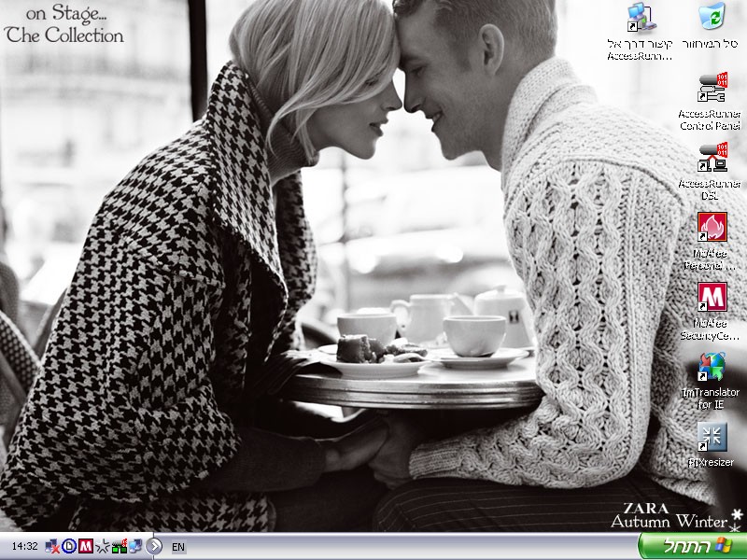Click the blue circular clock-like tray icon

(69, 546)
